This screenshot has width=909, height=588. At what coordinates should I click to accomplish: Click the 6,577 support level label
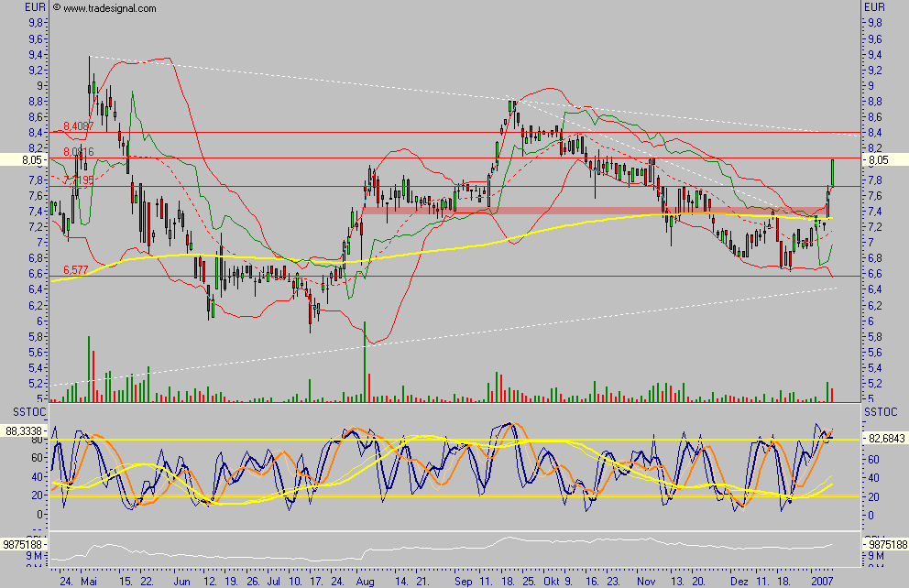click(x=77, y=270)
